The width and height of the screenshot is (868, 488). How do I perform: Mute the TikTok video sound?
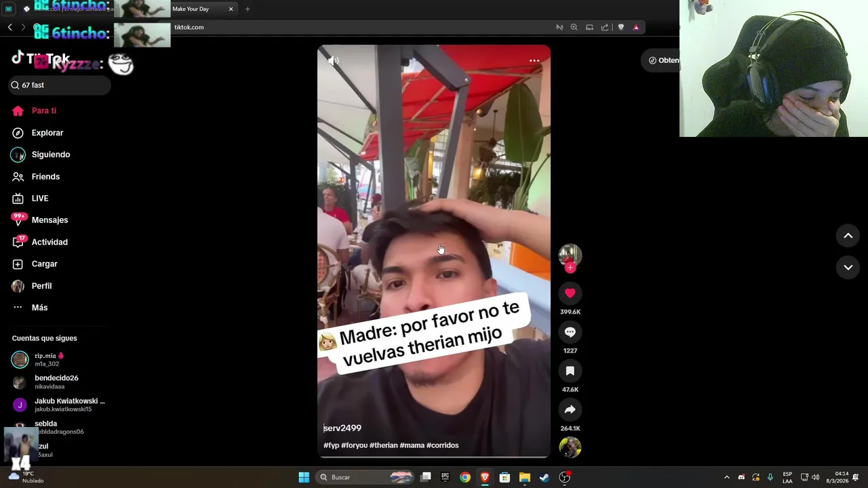coord(333,60)
